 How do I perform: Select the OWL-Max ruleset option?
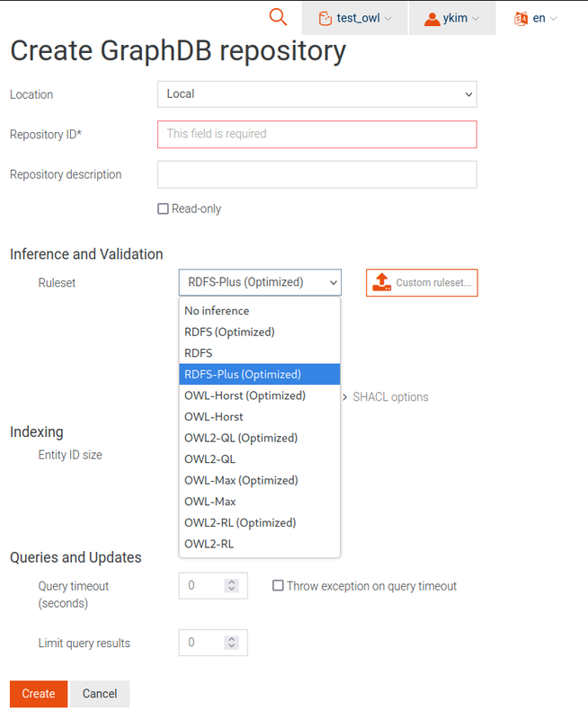(210, 502)
